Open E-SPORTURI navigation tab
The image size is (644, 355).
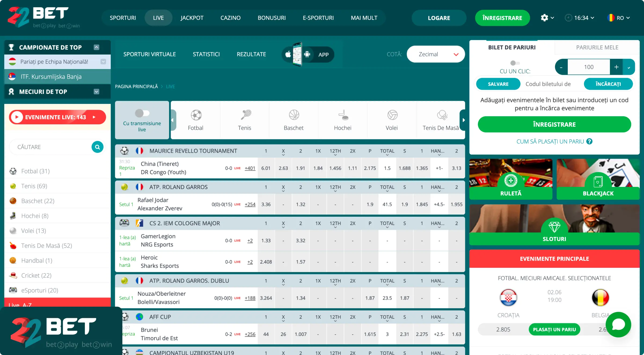click(x=318, y=18)
